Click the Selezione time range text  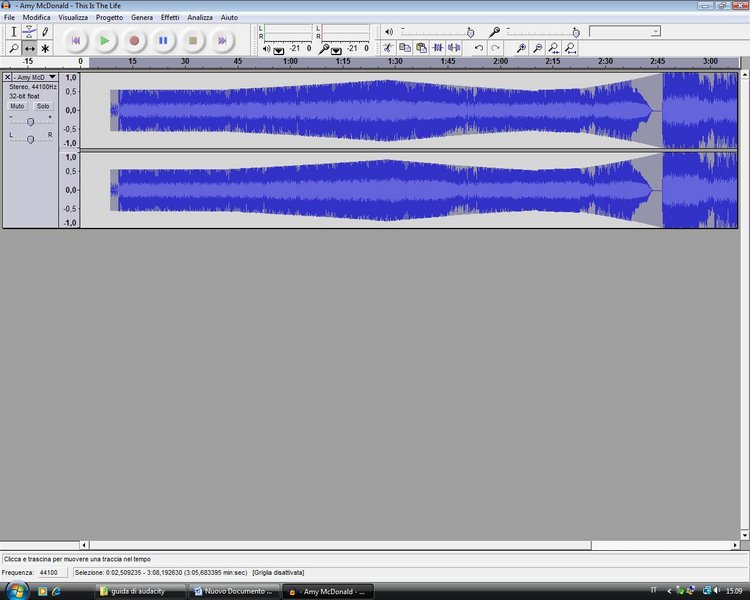[161, 572]
